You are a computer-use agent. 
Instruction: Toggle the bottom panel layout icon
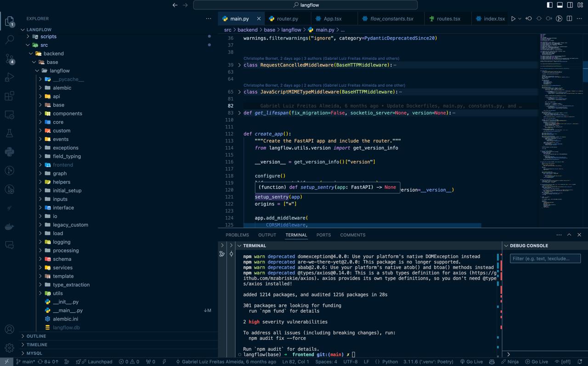[x=560, y=5]
